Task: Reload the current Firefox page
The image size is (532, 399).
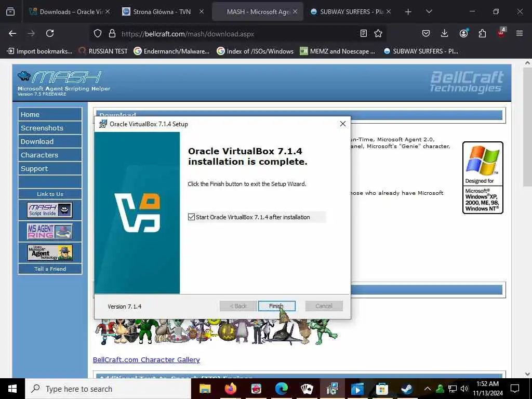Action: tap(50, 33)
